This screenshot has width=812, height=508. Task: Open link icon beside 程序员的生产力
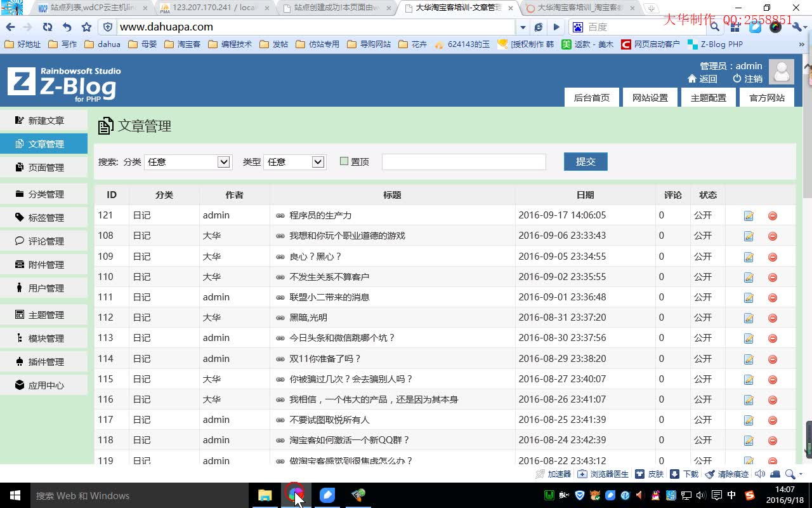point(280,216)
